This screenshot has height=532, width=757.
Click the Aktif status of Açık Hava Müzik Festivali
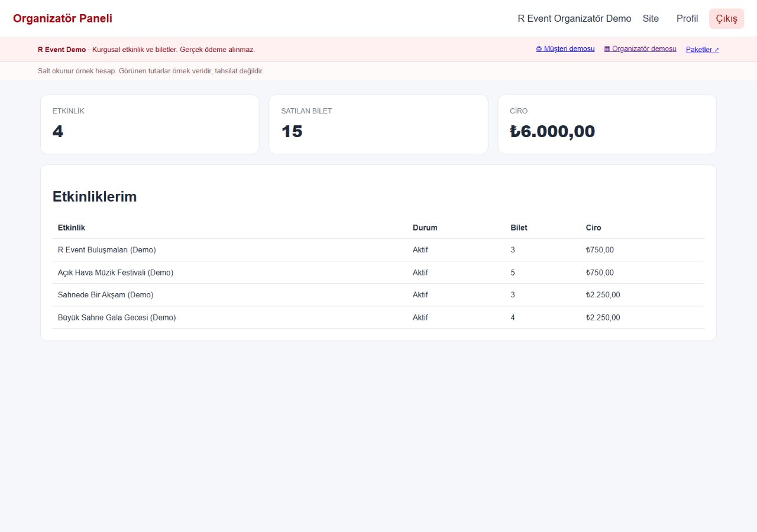[420, 273]
